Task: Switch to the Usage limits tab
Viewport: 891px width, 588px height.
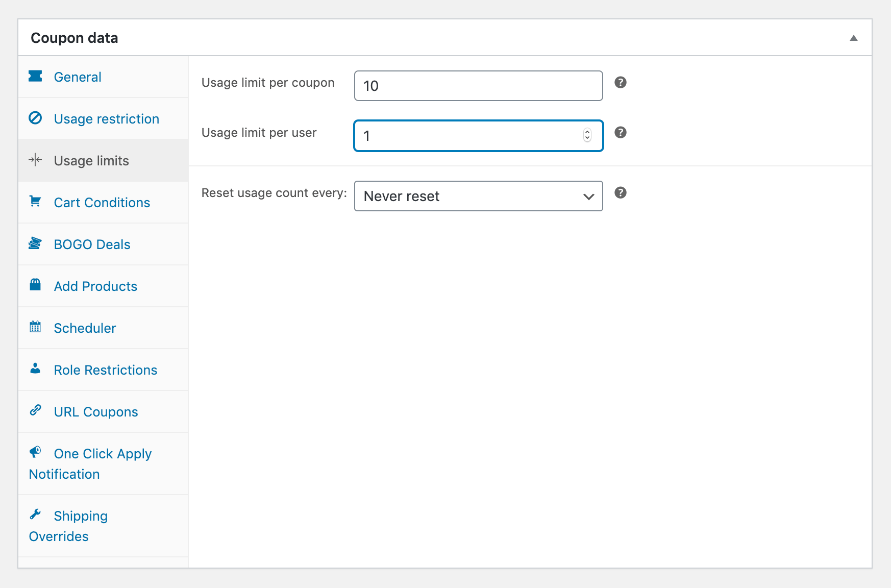Action: (91, 161)
